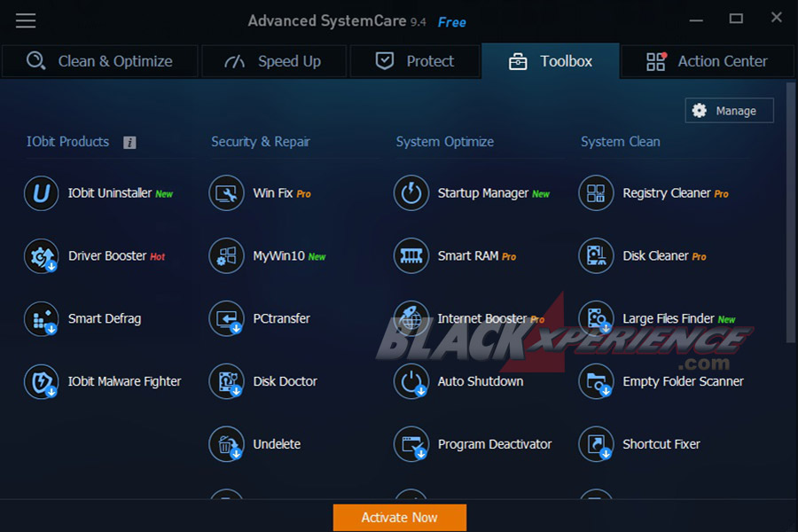Screen dimensions: 798x532
Task: Click the IObit Products heading
Action: tap(67, 142)
